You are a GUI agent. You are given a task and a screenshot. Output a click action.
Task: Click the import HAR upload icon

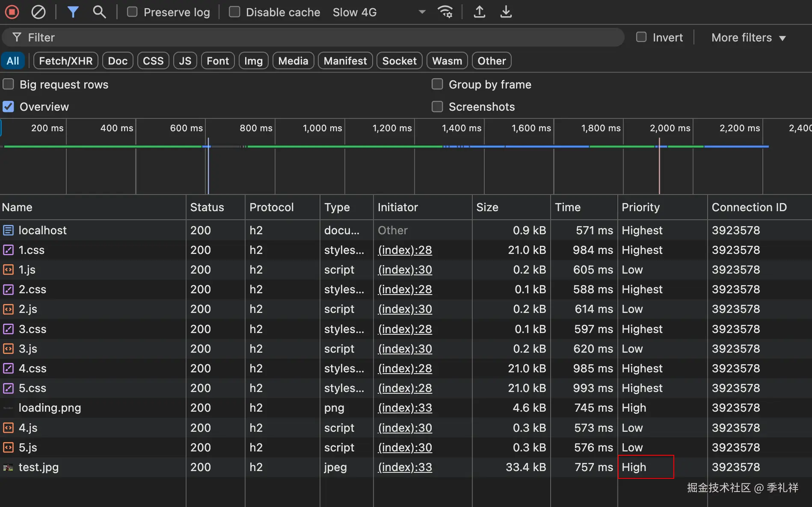coord(480,12)
